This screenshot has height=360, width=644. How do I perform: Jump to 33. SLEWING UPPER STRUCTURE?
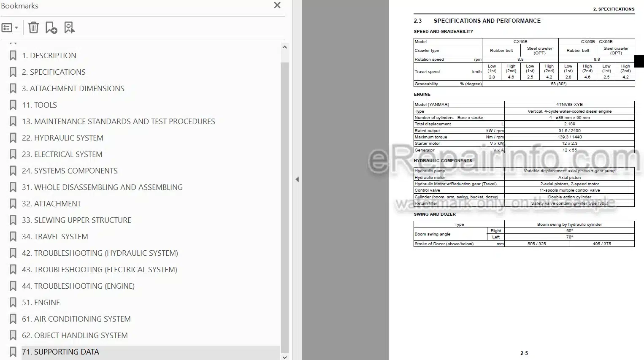tap(76, 220)
